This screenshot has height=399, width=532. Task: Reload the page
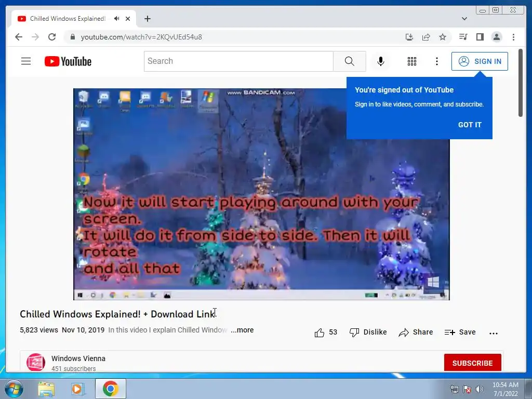point(52,37)
